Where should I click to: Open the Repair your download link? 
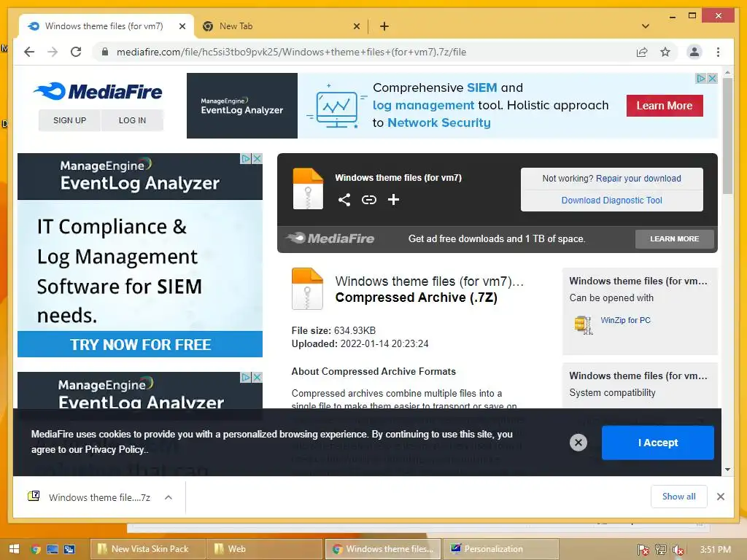pyautogui.click(x=638, y=179)
